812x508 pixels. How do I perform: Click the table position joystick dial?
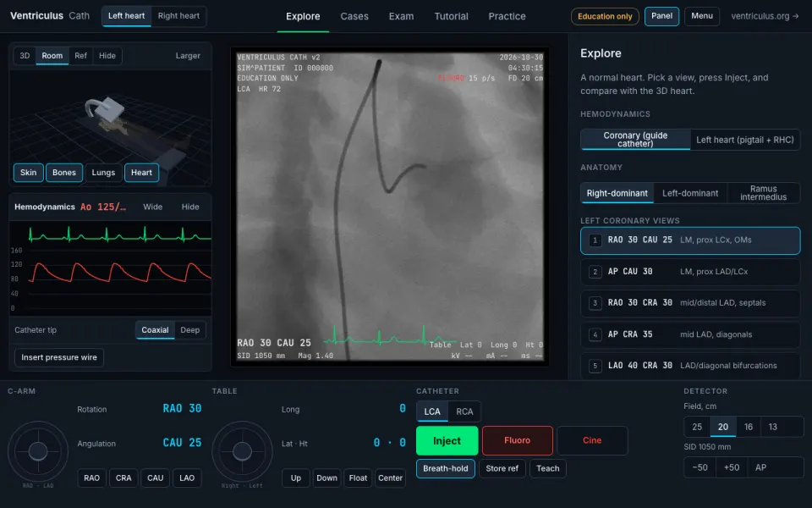coord(242,451)
